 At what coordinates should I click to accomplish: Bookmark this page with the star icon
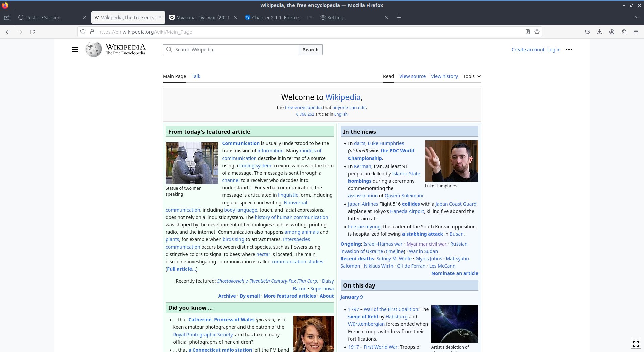pos(537,32)
